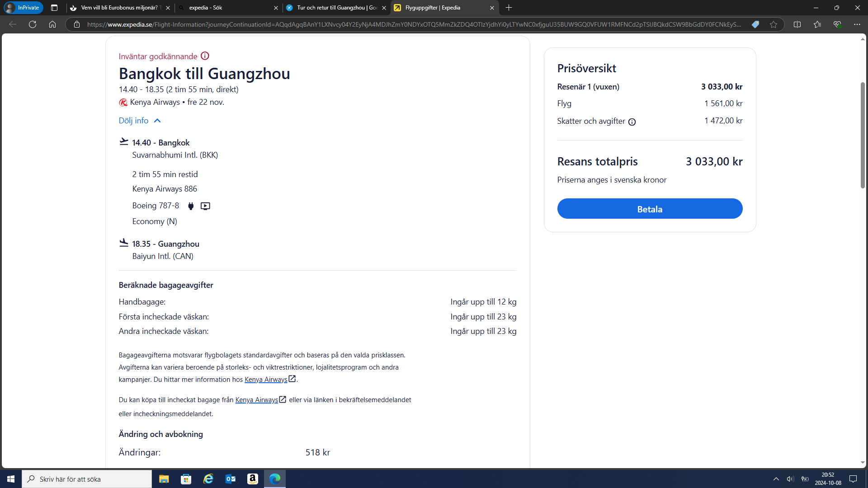Open the tab actions menu button
868x488 pixels.
(54, 8)
